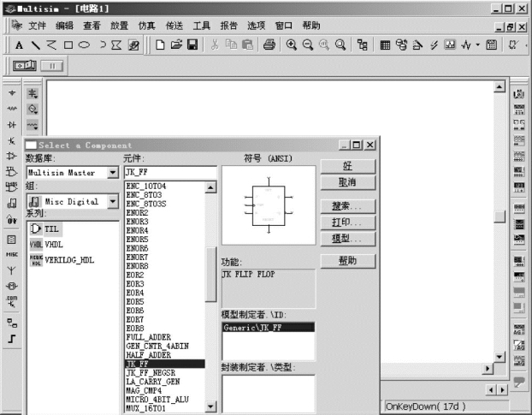Click the Save file icon
Screen dimensions: 532x415
pos(192,44)
